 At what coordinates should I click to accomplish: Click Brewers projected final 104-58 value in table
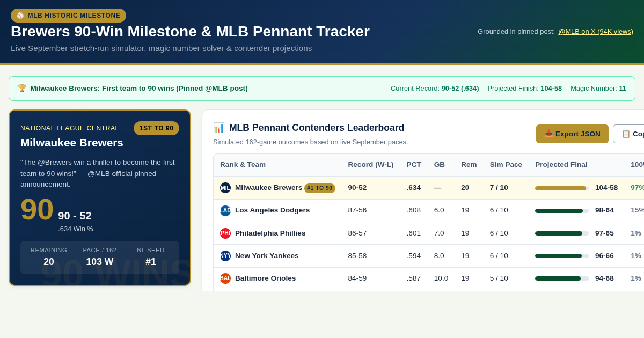[606, 188]
